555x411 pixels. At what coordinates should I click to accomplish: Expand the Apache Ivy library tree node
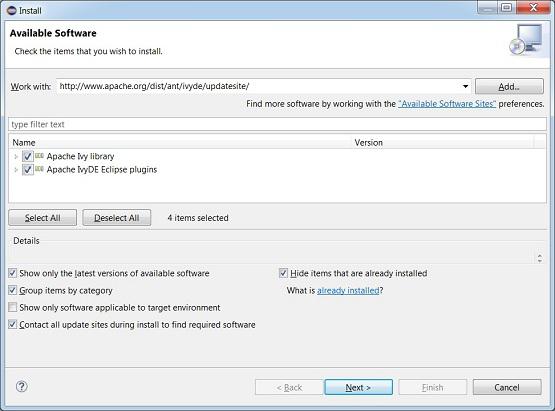[x=16, y=156]
